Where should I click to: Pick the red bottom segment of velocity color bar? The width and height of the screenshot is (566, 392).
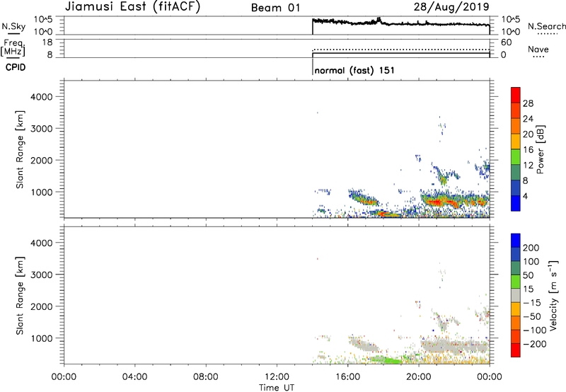[516, 350]
